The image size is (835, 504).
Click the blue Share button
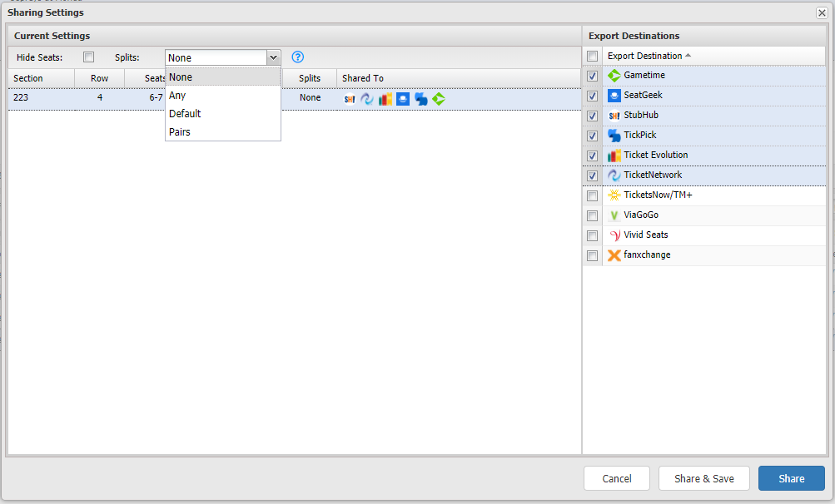792,478
